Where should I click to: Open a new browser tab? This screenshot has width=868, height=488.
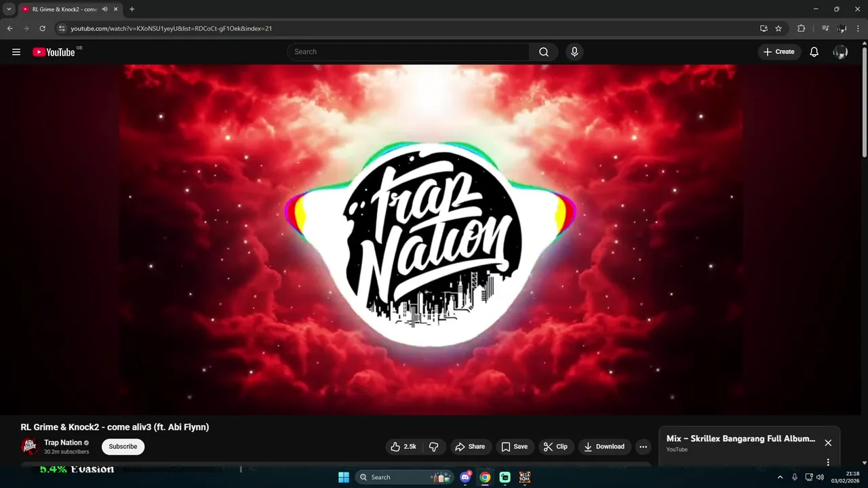coord(132,9)
